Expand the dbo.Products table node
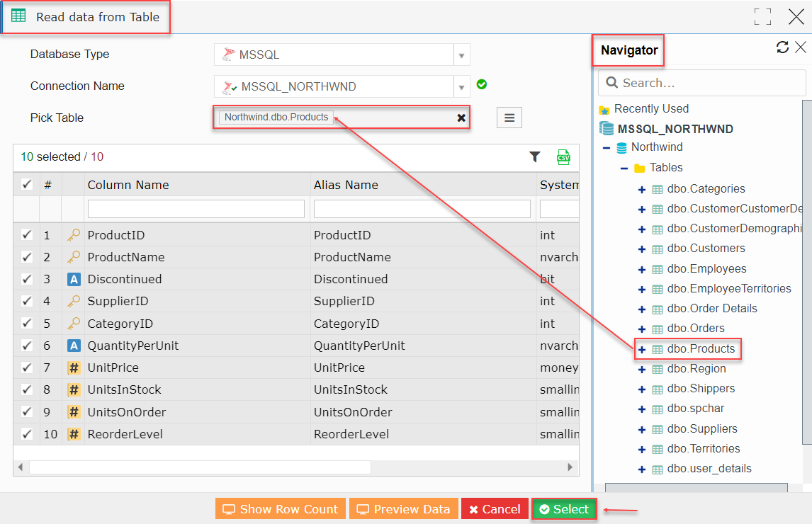812x524 pixels. tap(642, 350)
